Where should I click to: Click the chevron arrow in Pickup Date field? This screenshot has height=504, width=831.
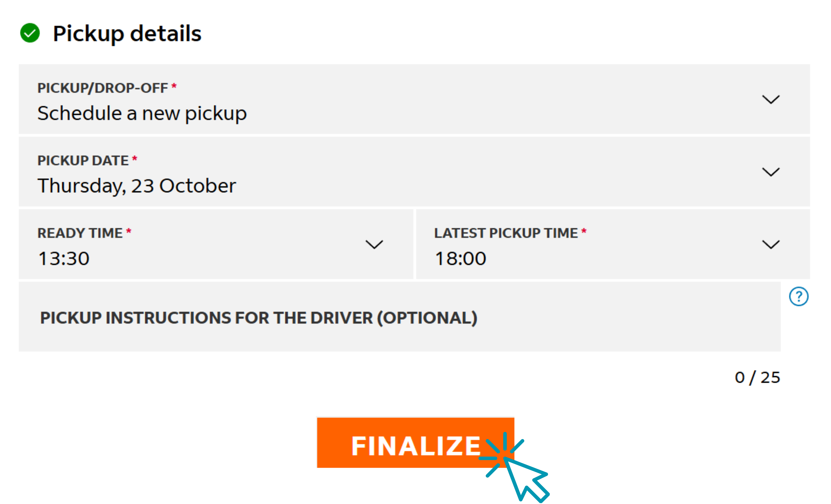pyautogui.click(x=771, y=172)
